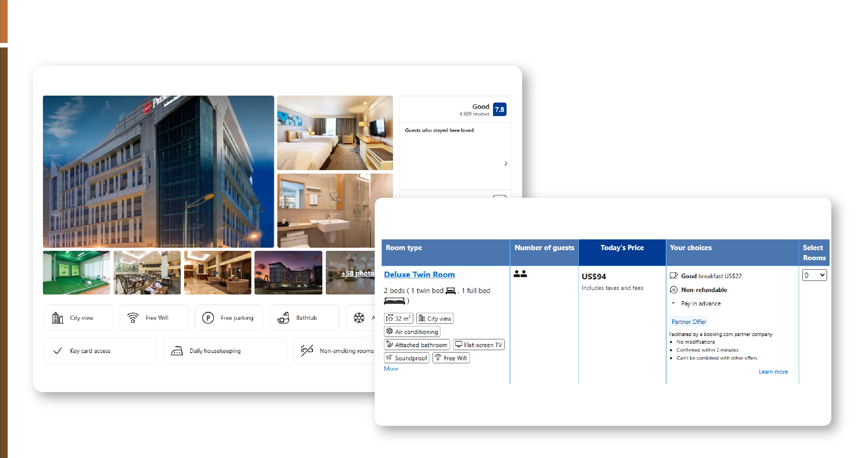Click the Non-refundable policy icon
This screenshot has width=868, height=458.
(x=673, y=290)
